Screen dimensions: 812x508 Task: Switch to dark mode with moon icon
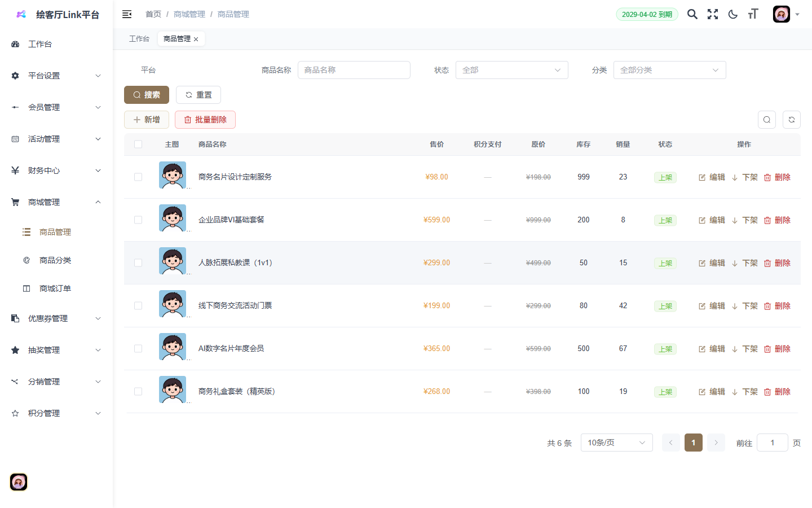coord(732,14)
